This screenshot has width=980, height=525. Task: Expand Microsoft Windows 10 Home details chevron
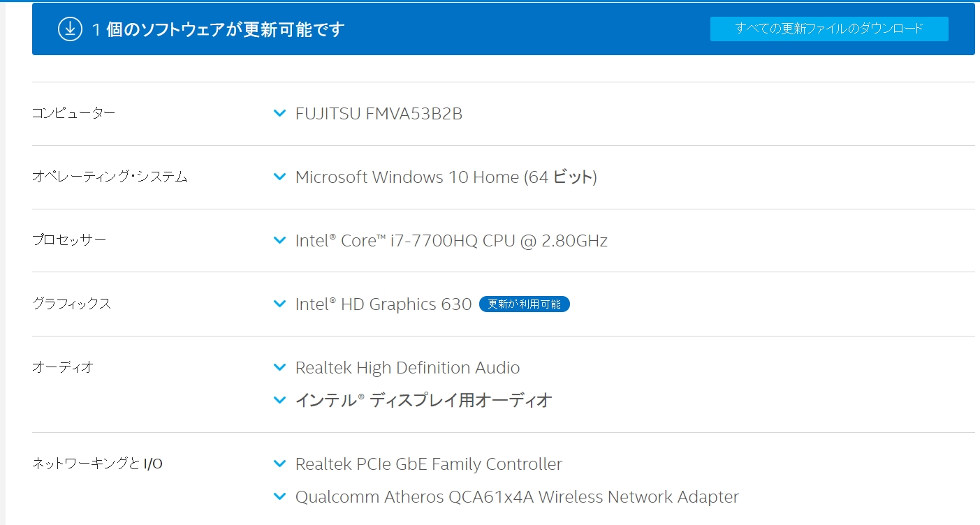(x=280, y=177)
